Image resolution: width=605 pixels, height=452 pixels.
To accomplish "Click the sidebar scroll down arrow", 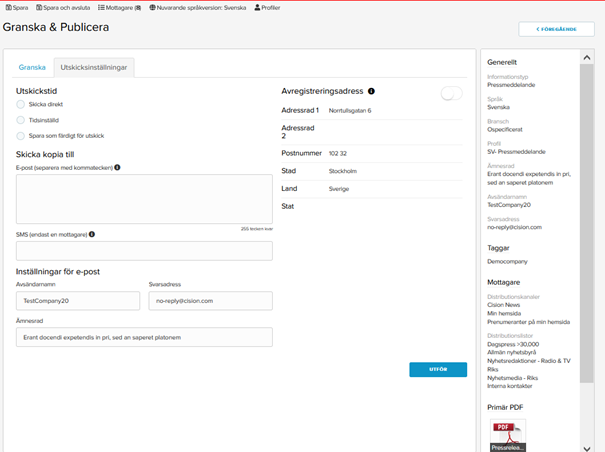I will tap(587, 448).
